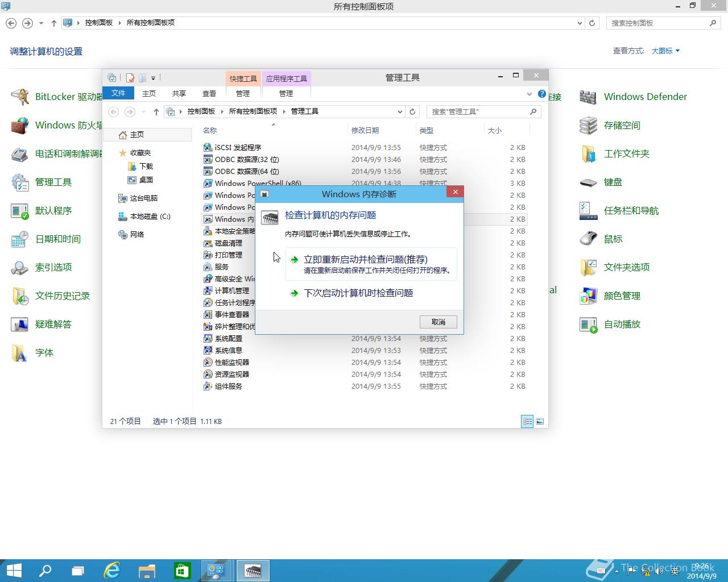Open recent locations dropdown in 管理工具
Screen dimensions: 728x582
(143, 112)
